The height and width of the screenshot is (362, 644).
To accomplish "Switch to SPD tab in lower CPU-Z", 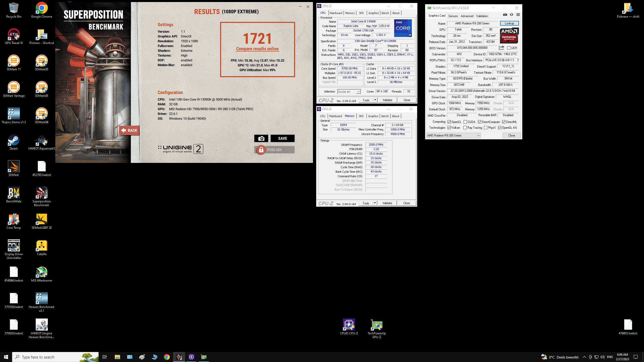I will click(361, 116).
